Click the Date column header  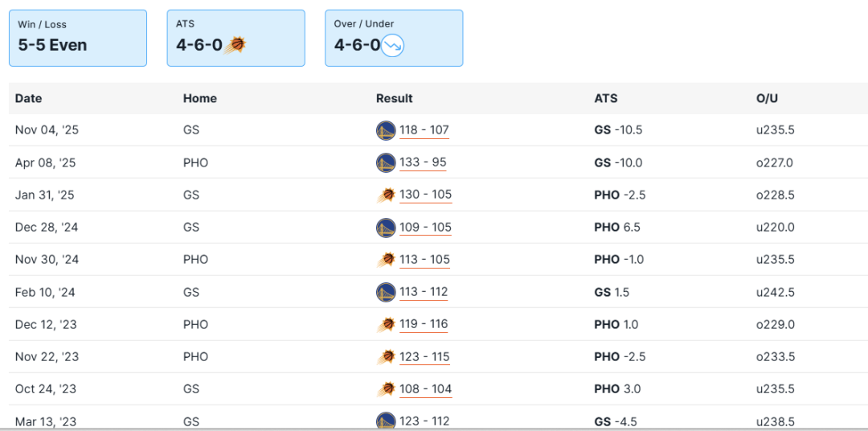tap(28, 98)
